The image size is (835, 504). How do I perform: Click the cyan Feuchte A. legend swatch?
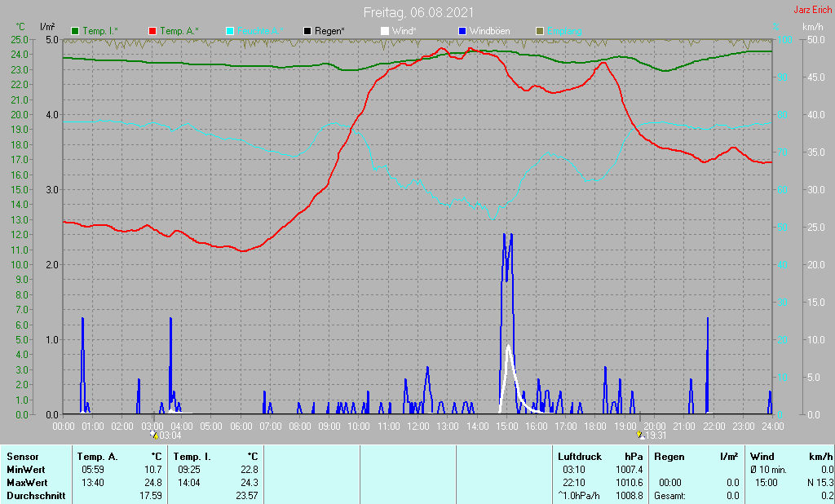(x=230, y=32)
